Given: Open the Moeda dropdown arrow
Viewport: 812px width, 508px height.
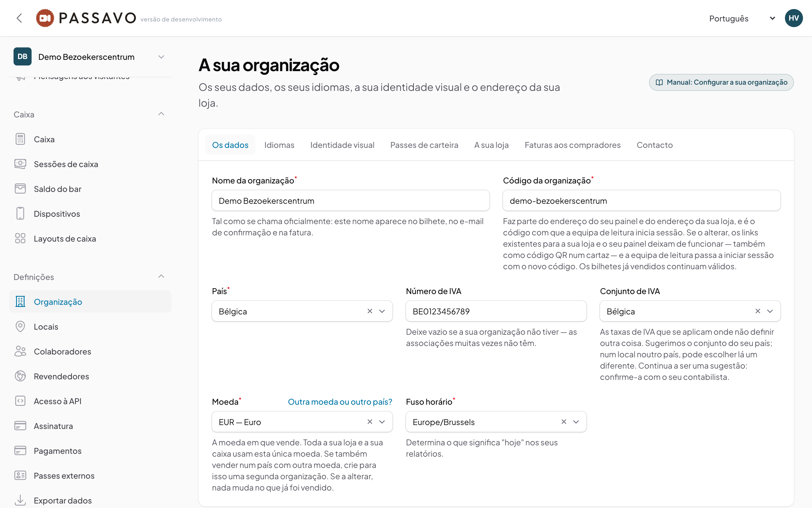Looking at the screenshot, I should coord(382,422).
